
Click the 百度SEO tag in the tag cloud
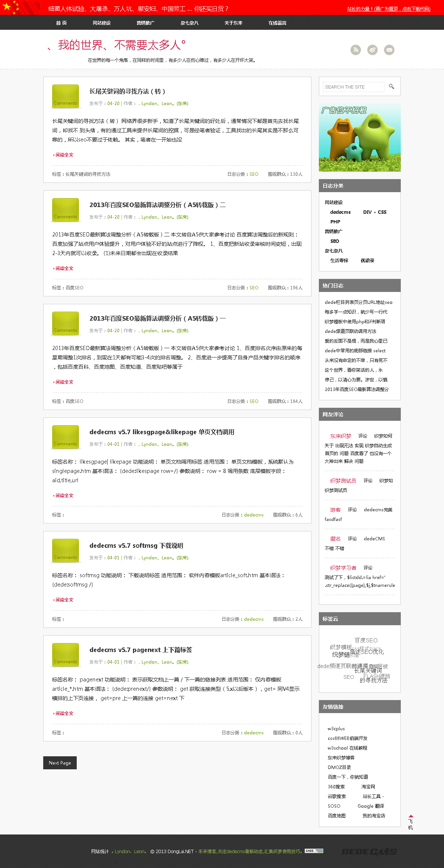[x=366, y=640]
